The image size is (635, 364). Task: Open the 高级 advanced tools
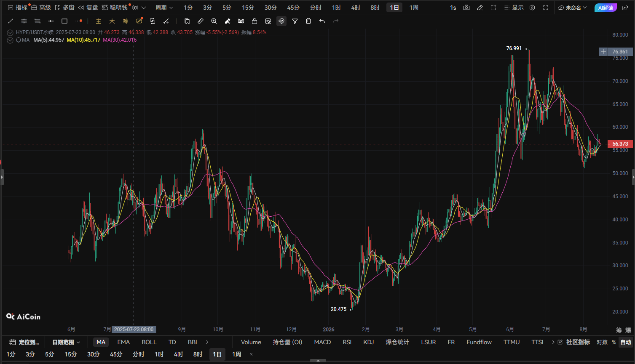coord(41,8)
